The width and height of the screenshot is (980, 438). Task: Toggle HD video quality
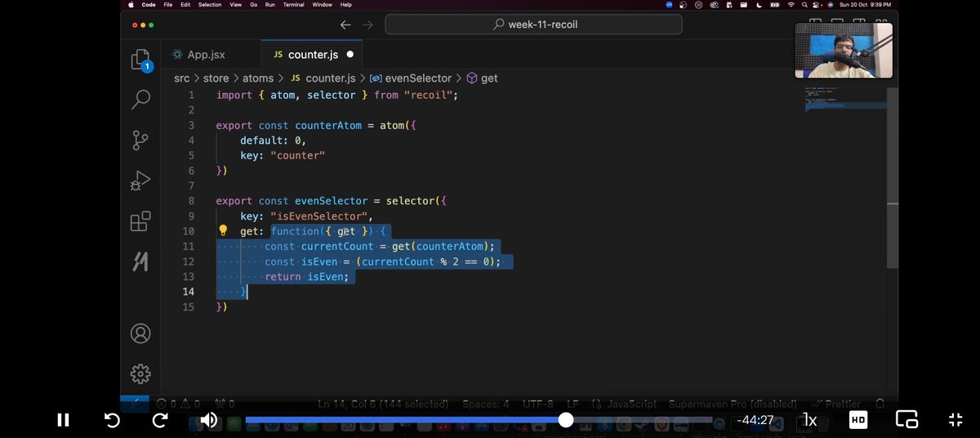tap(858, 420)
